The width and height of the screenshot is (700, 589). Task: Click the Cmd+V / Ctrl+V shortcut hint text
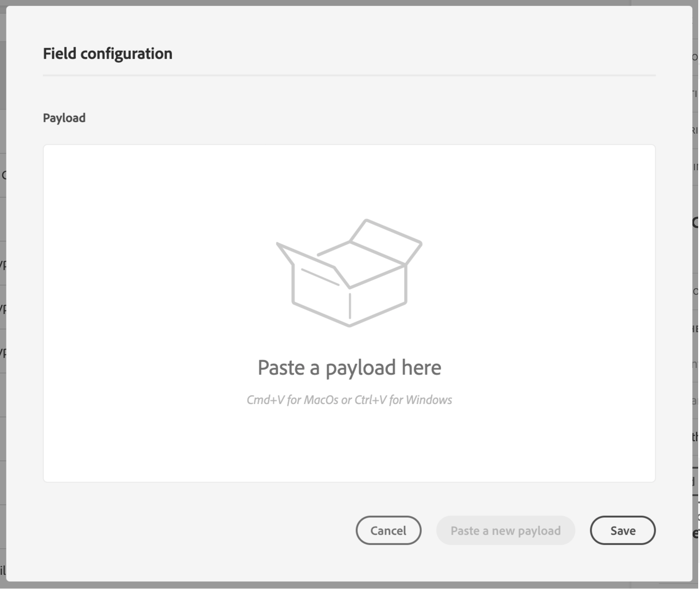349,400
